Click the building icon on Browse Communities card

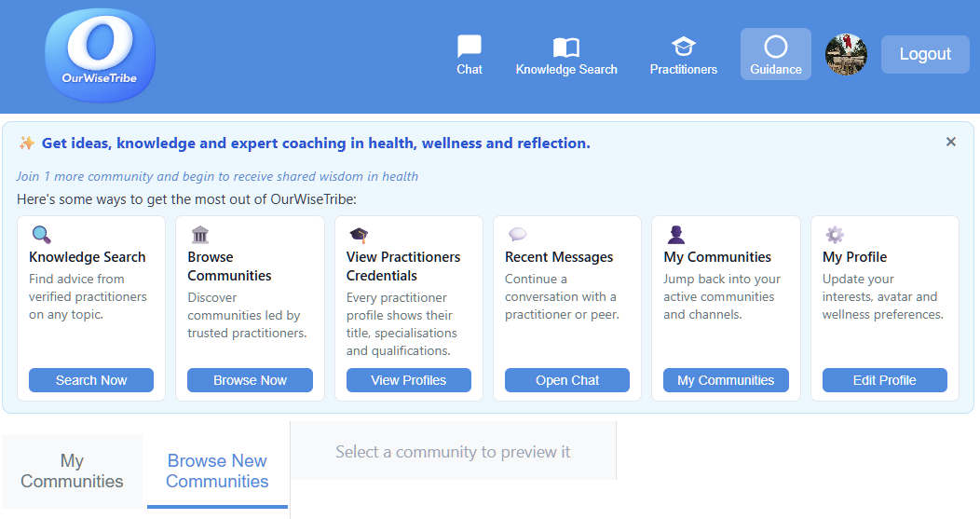coord(200,235)
